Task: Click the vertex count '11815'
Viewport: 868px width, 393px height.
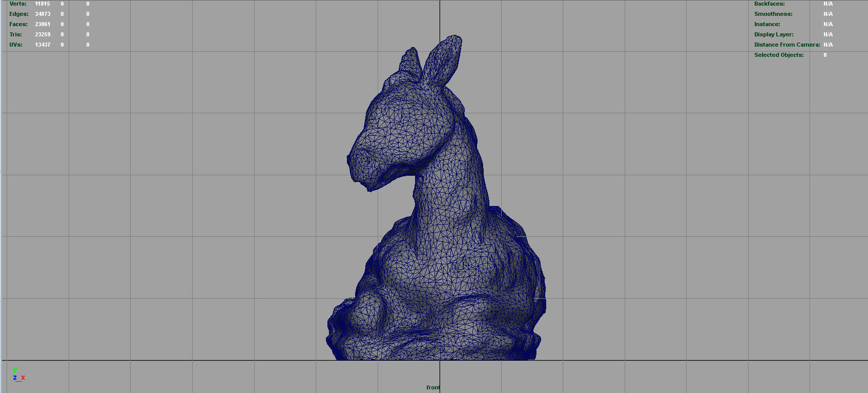Action: point(43,4)
